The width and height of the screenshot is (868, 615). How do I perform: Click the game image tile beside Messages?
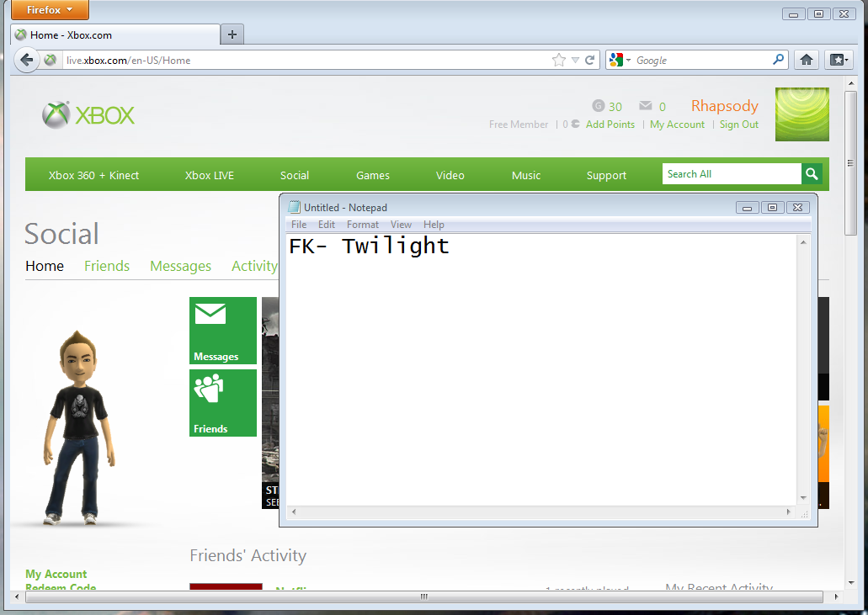[x=270, y=403]
